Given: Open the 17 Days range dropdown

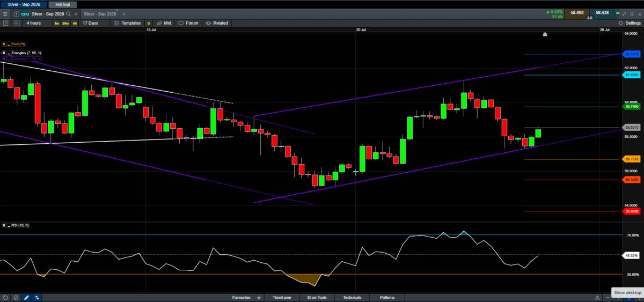Looking at the screenshot, I should (x=90, y=23).
